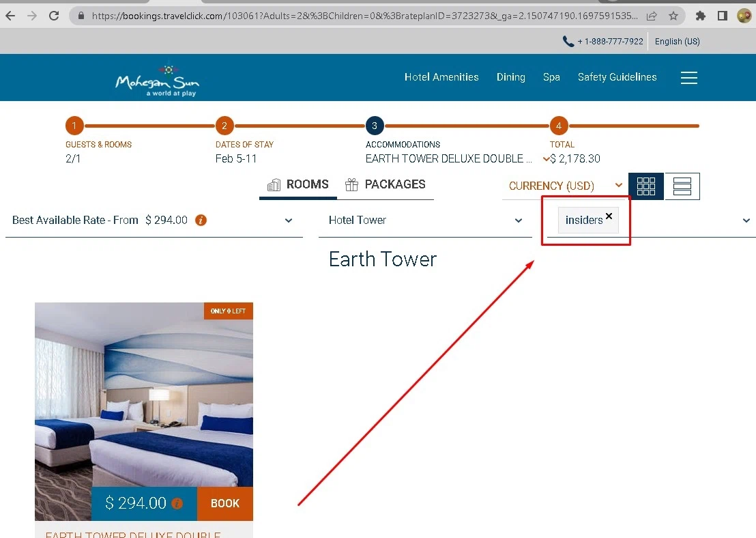Click the DATES OF STAY step label

coord(244,145)
